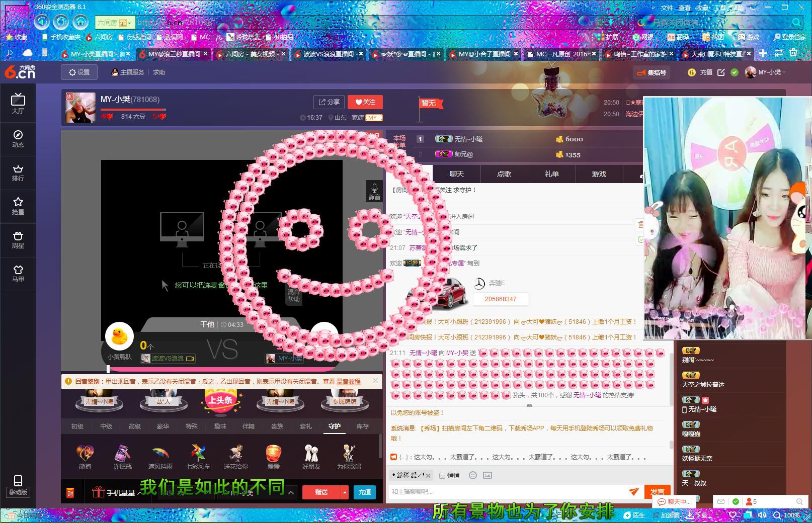Image resolution: width=812 pixels, height=523 pixels.
Task: Go back with the browser back button
Action: (42, 22)
